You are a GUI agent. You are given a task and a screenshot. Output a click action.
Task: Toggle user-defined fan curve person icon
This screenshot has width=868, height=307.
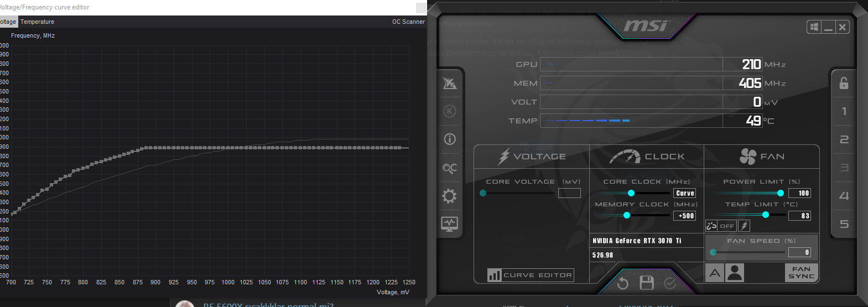(x=735, y=273)
